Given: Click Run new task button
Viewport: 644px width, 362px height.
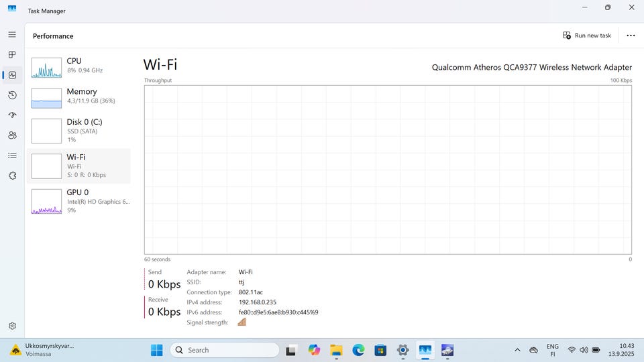Looking at the screenshot, I should pos(587,36).
